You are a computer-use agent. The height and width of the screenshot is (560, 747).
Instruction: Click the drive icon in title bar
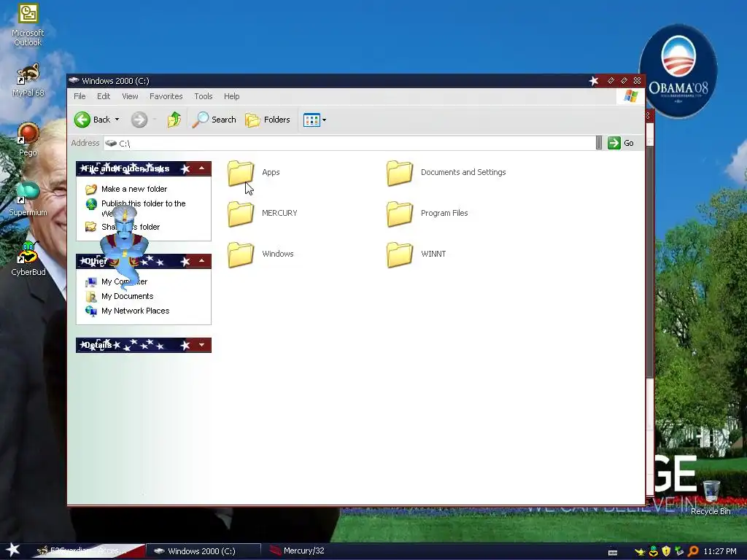point(74,80)
